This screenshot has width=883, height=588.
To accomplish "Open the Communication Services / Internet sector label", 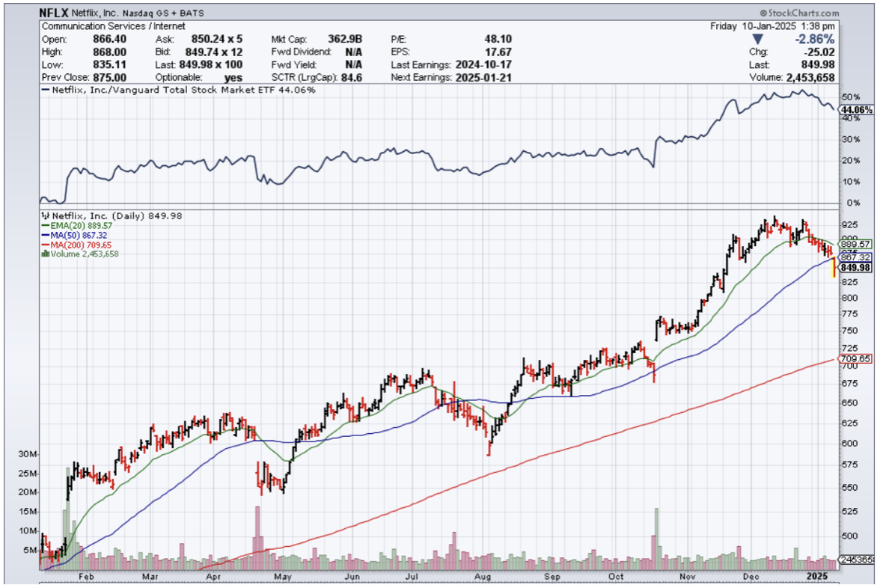I will point(103,26).
